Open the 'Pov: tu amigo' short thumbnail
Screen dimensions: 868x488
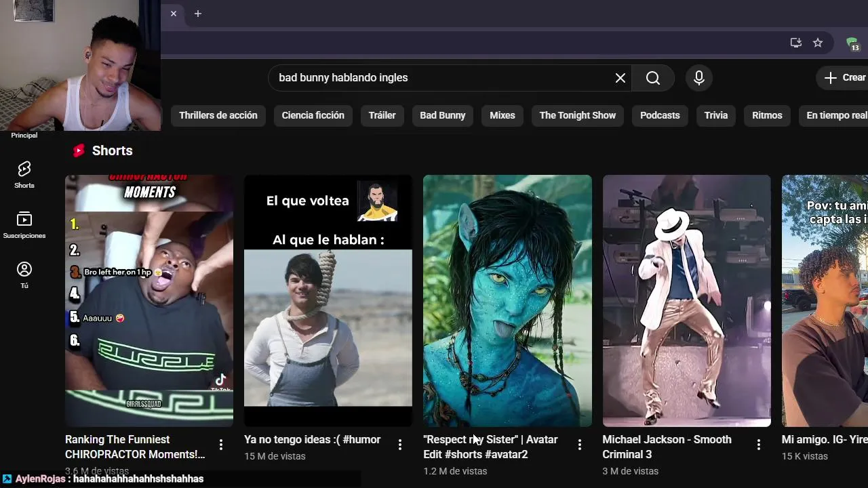click(825, 301)
